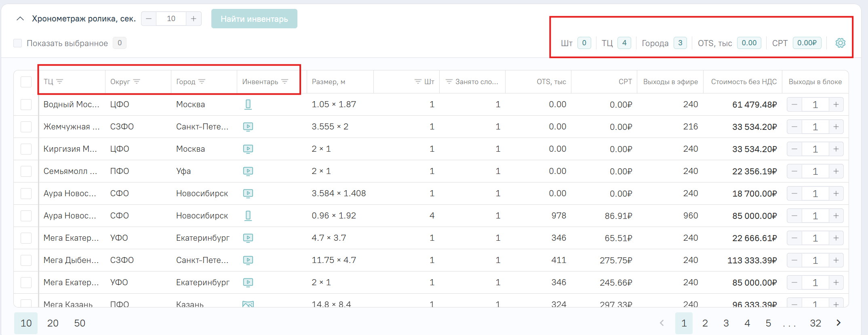Go to page 3 in pagination
The width and height of the screenshot is (868, 335).
click(x=726, y=323)
